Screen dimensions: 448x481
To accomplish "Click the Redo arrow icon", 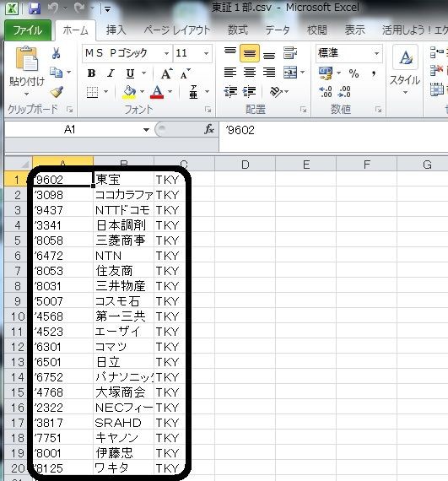I will [x=79, y=8].
